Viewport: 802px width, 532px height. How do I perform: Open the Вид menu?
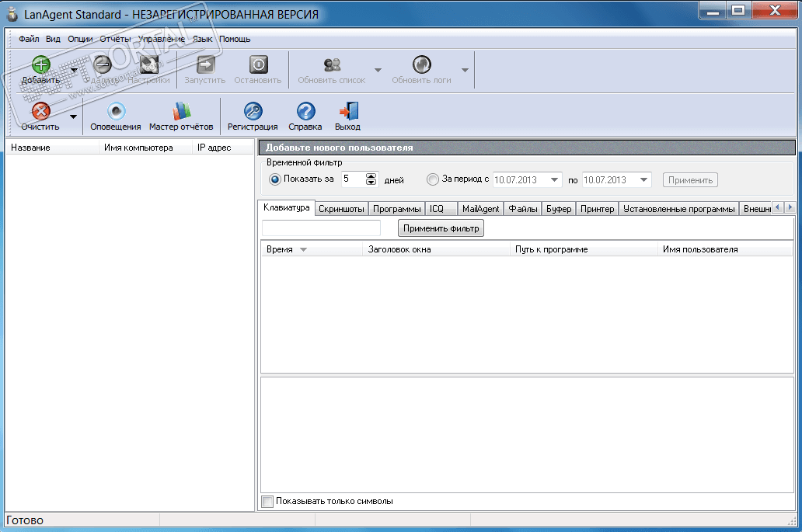(53, 39)
